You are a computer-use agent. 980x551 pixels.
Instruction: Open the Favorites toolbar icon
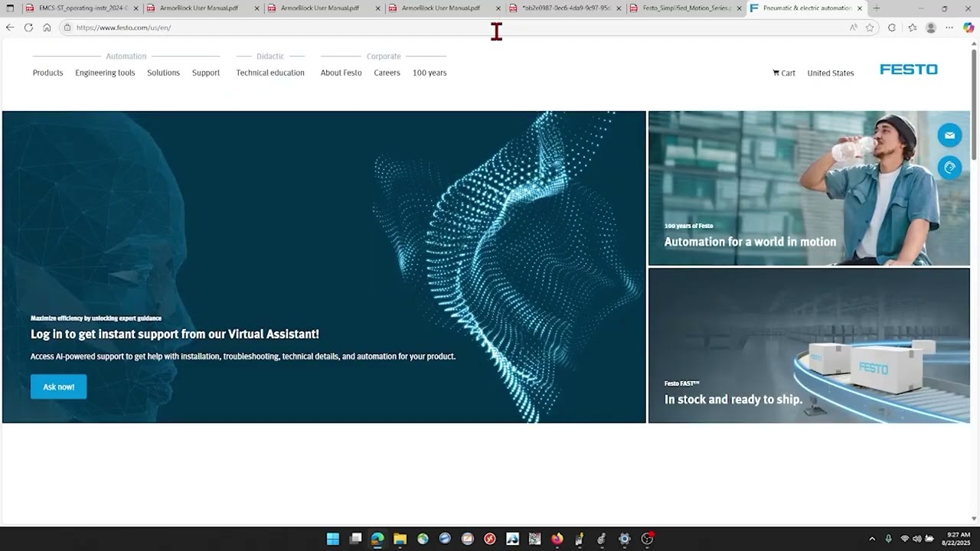[x=912, y=28]
